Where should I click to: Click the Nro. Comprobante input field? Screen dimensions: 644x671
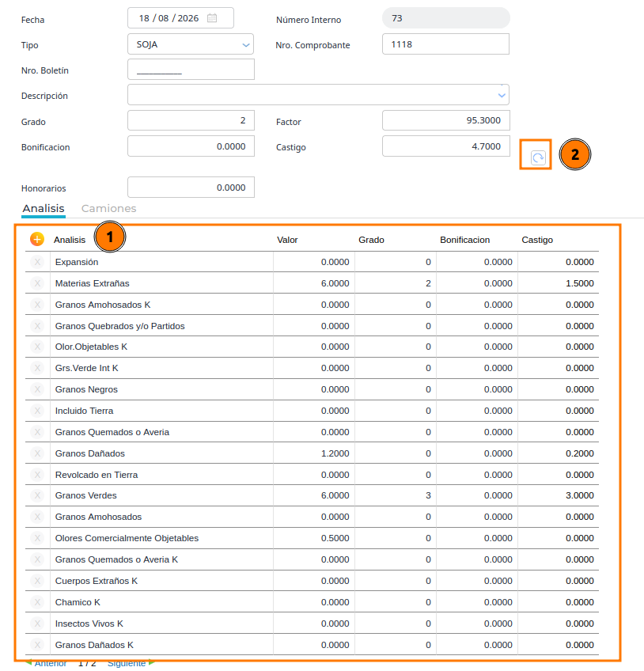click(x=445, y=44)
